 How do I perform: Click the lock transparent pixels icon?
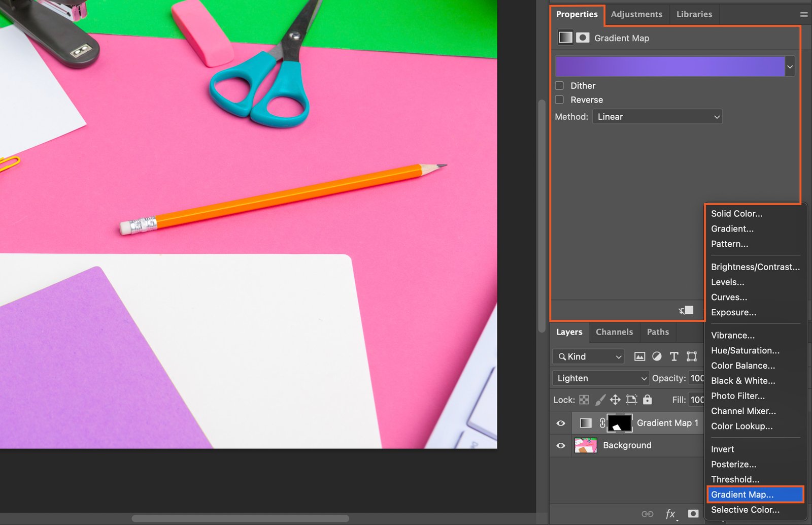[584, 400]
